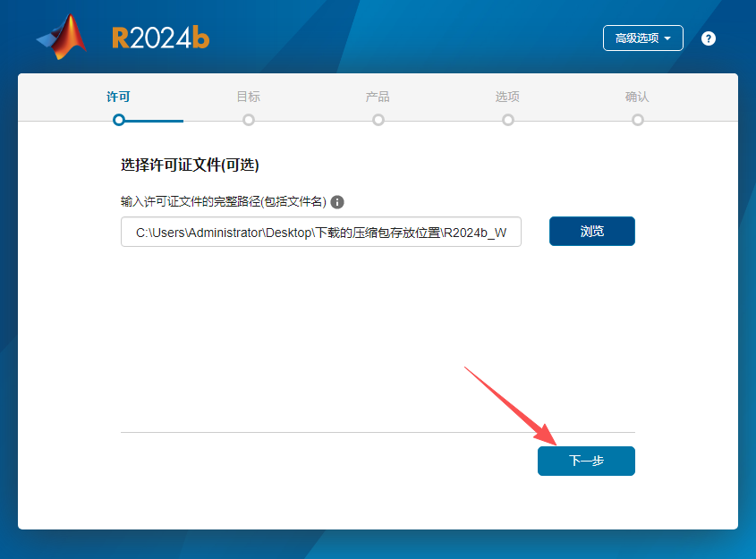Click the 浏览 browse button
This screenshot has width=756, height=559.
point(591,231)
